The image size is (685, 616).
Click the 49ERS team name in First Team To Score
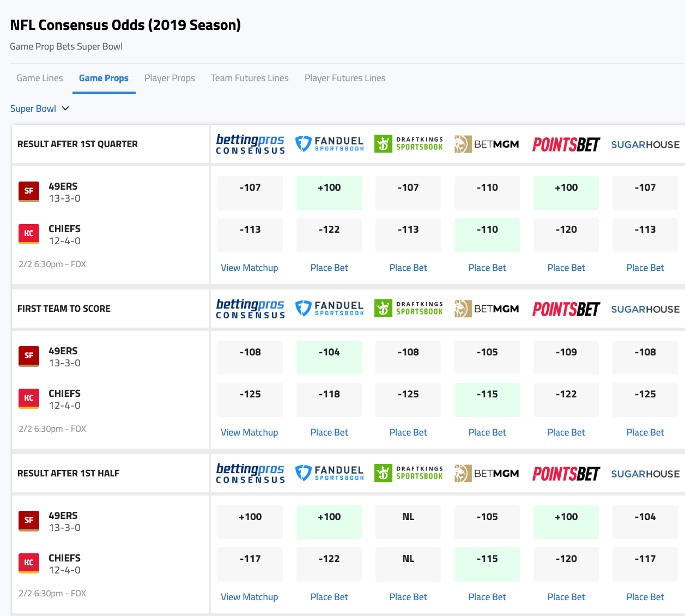[63, 351]
